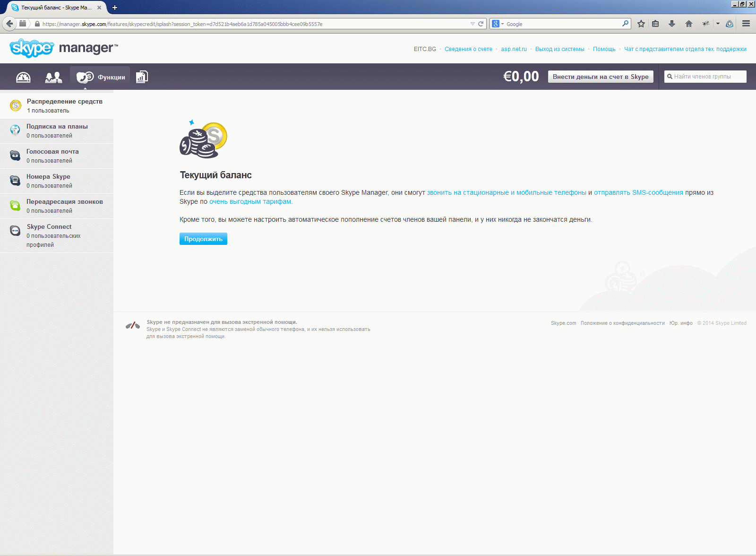
Task: Open the Skype Manager dashboard icon
Action: point(23,77)
